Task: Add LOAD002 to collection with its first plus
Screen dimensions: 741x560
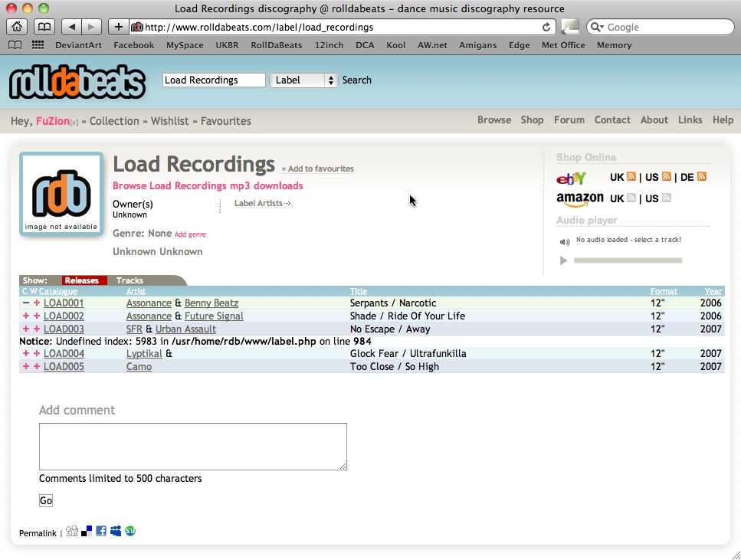Action: [x=26, y=316]
